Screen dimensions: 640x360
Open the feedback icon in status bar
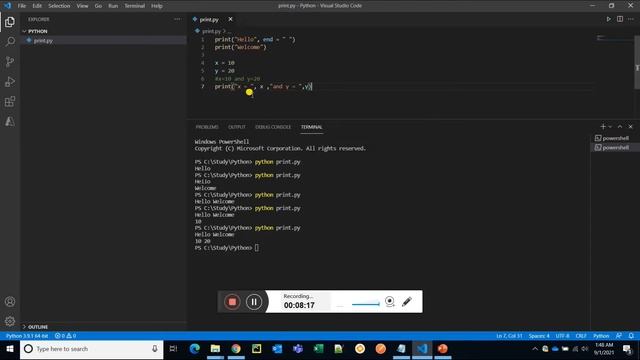click(x=619, y=336)
